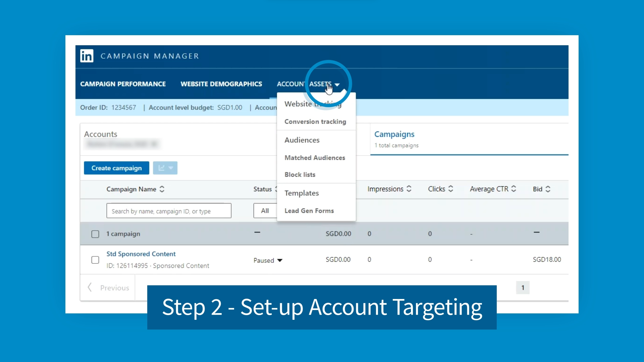The height and width of the screenshot is (362, 644).
Task: Open the Std Sponsored Content campaign link
Action: (141, 254)
